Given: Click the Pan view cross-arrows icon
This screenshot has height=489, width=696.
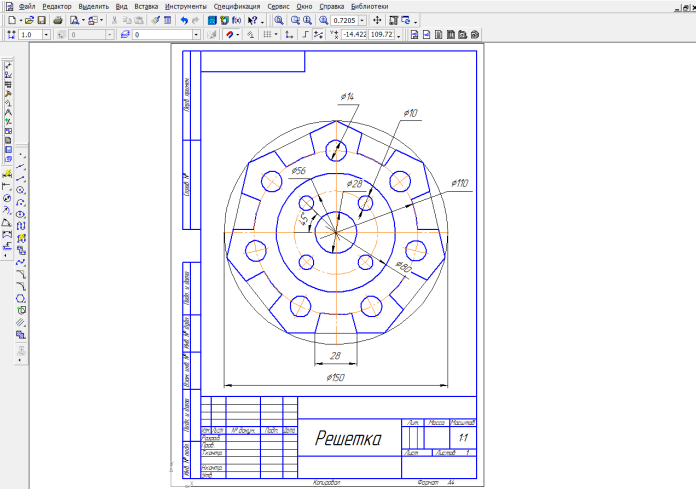Looking at the screenshot, I should 377,20.
